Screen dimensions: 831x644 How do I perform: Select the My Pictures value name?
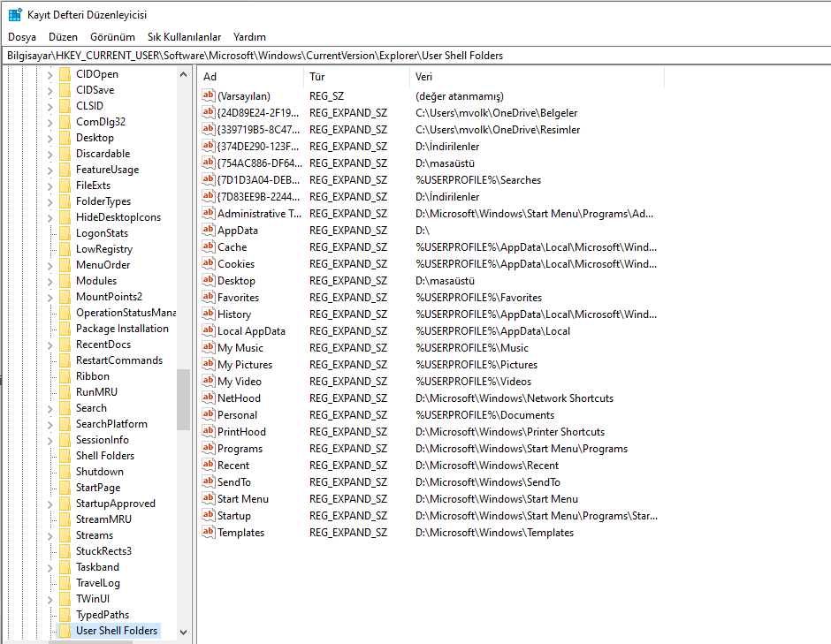click(x=245, y=364)
